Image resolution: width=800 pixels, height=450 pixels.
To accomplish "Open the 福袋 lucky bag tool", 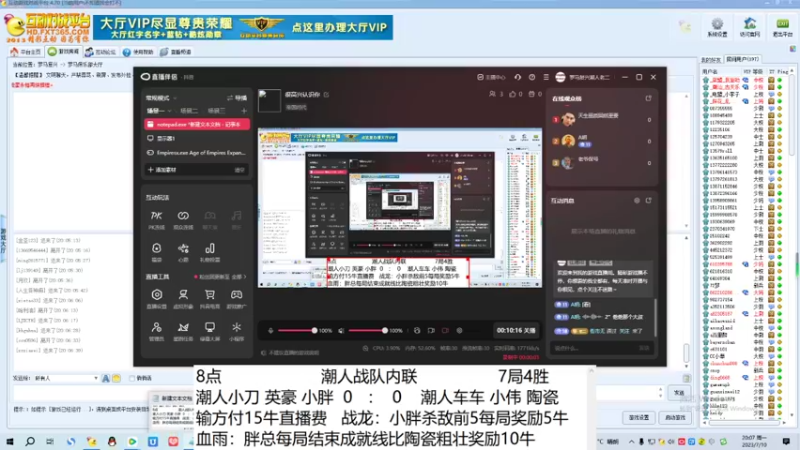I will (156, 252).
